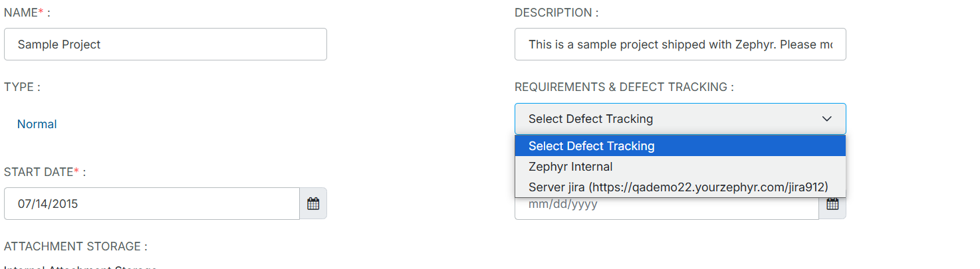This screenshot has width=980, height=269.
Task: Click into the Description text field
Action: point(679,45)
